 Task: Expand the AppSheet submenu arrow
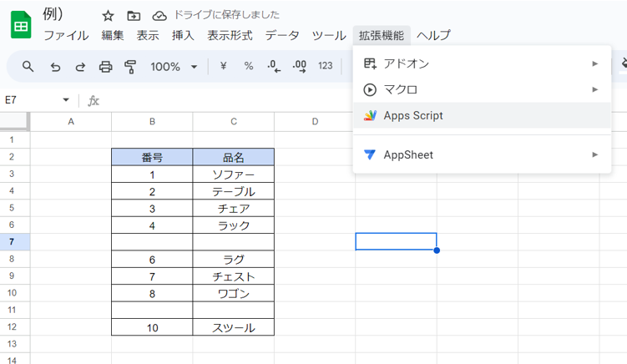click(595, 154)
